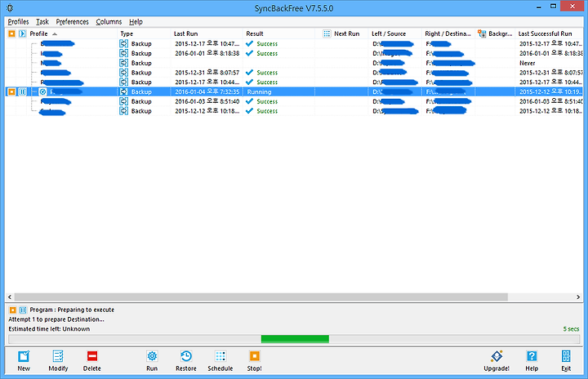Open the Task menu
Image resolution: width=588 pixels, height=379 pixels.
click(x=42, y=22)
